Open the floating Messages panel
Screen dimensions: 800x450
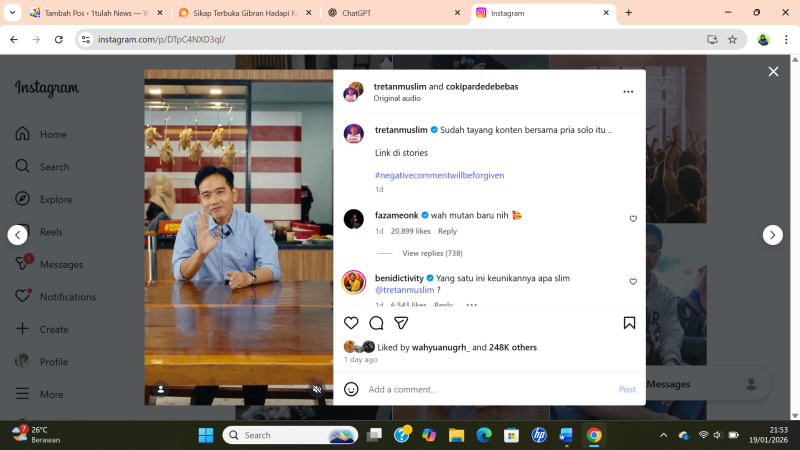[707, 384]
